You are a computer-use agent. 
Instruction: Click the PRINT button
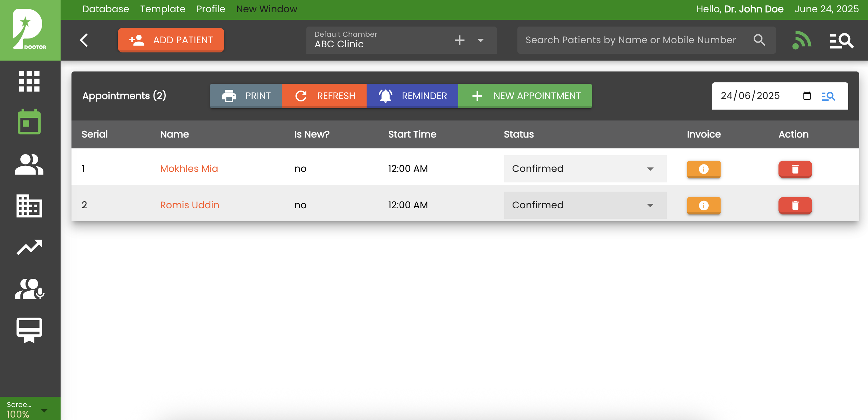(x=246, y=96)
